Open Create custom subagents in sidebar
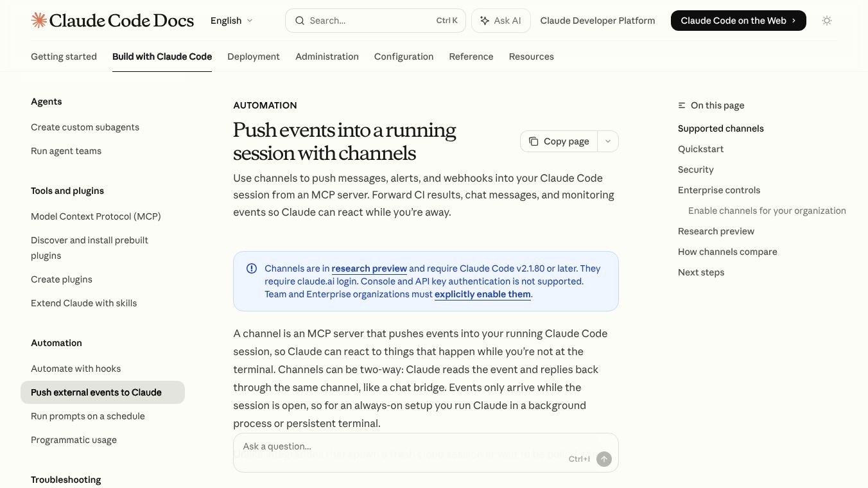Screen dimensions: 868x488 tap(85, 127)
